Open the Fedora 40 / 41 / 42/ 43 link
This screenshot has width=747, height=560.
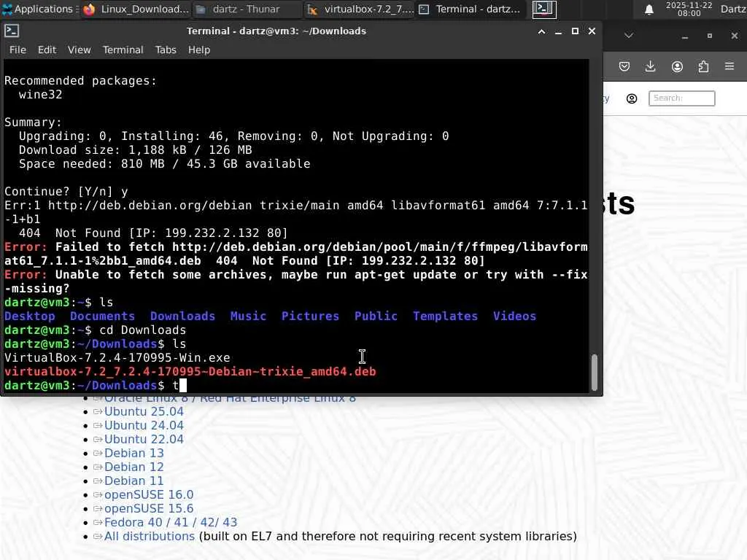point(171,522)
